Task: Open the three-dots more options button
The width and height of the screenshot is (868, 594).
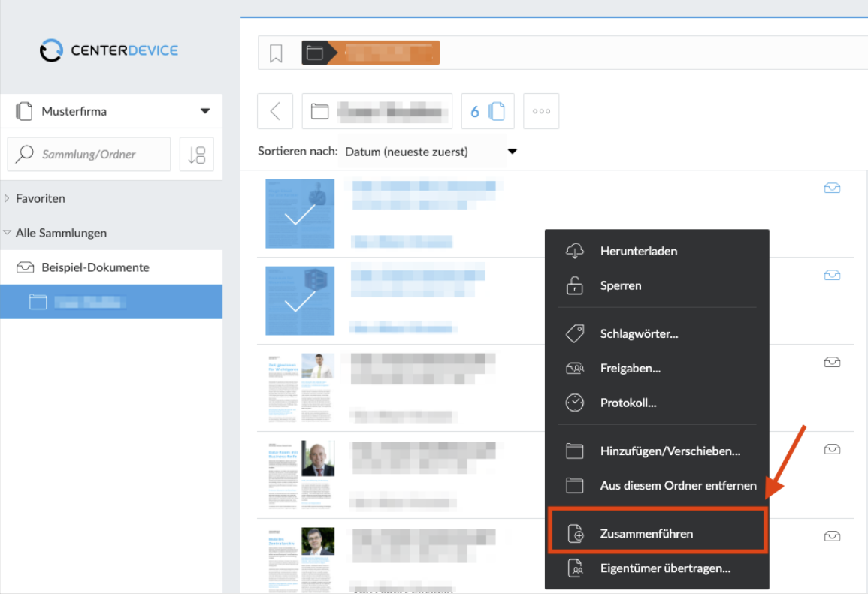Action: [x=541, y=111]
